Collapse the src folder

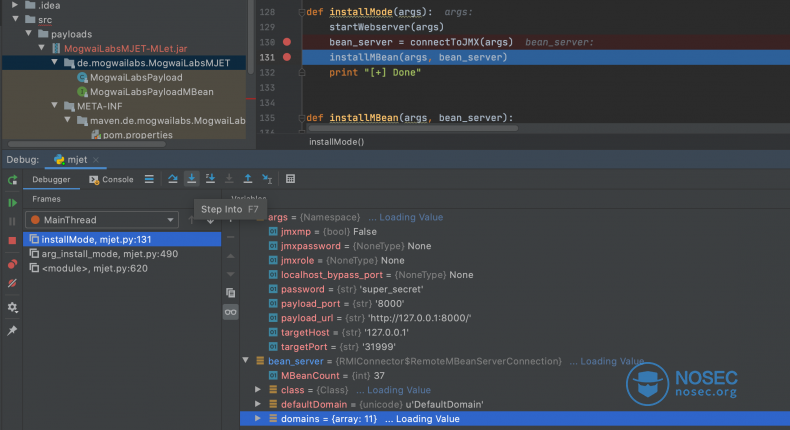(x=16, y=19)
